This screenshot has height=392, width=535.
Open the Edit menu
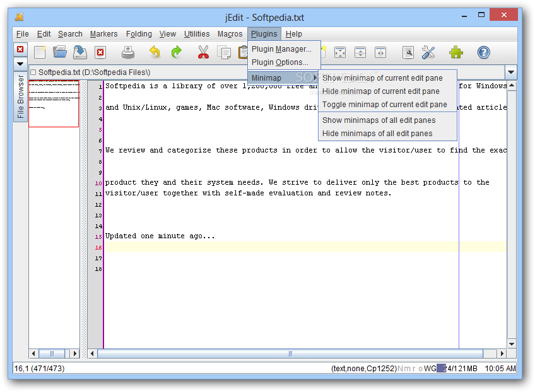44,34
